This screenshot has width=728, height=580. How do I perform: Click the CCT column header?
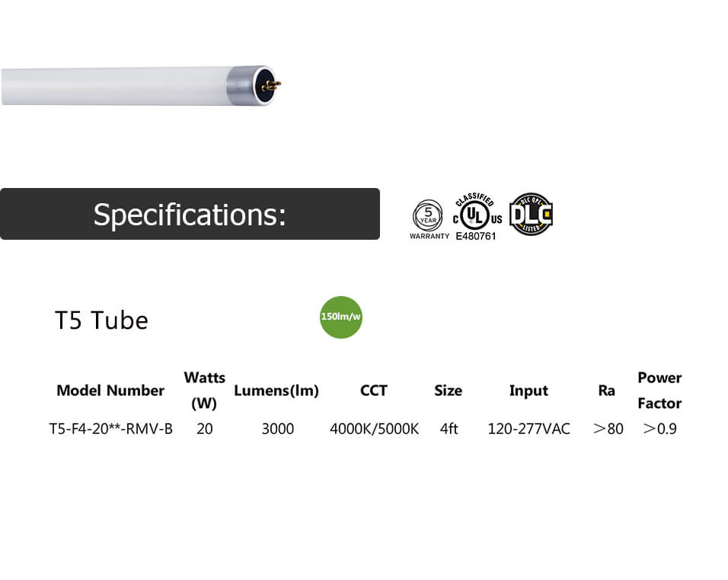[374, 390]
